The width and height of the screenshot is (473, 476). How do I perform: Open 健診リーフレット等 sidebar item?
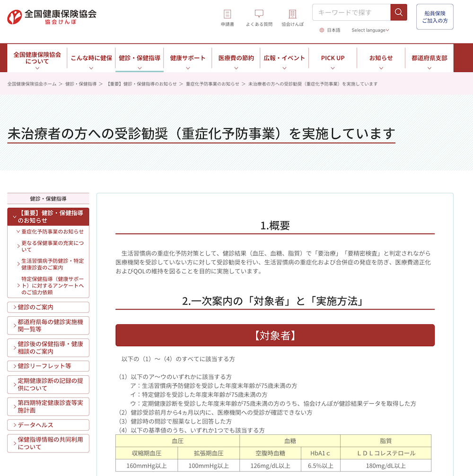(48, 366)
